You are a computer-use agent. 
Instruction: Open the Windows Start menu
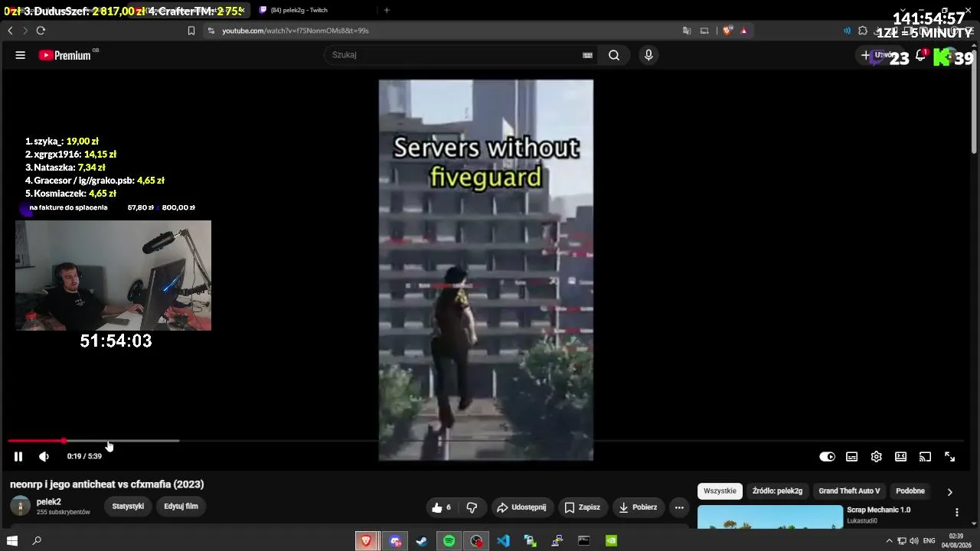(x=12, y=541)
